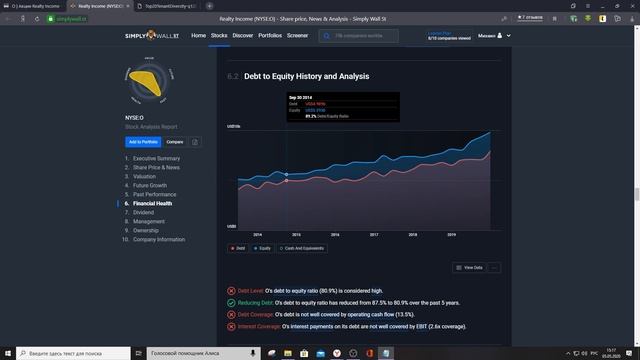
Task: Open the user profile icon
Action: (x=499, y=36)
